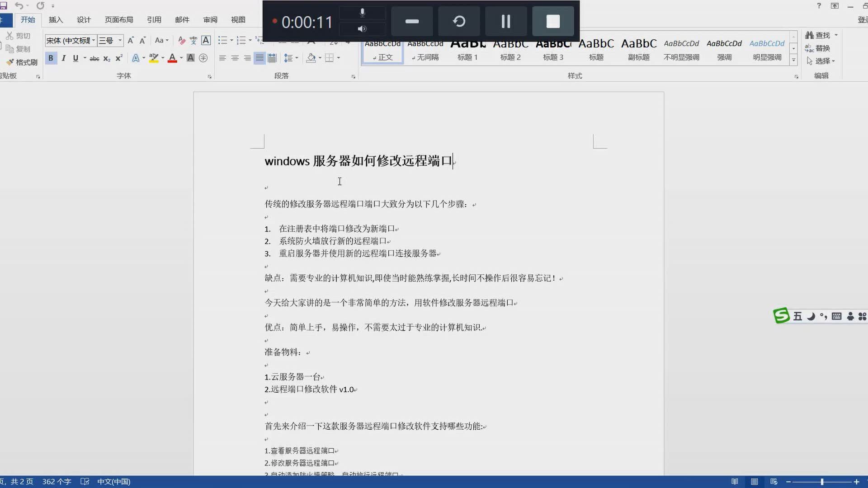This screenshot has height=488, width=868.
Task: Click the Format Painter (格式刷) icon
Action: (x=10, y=62)
